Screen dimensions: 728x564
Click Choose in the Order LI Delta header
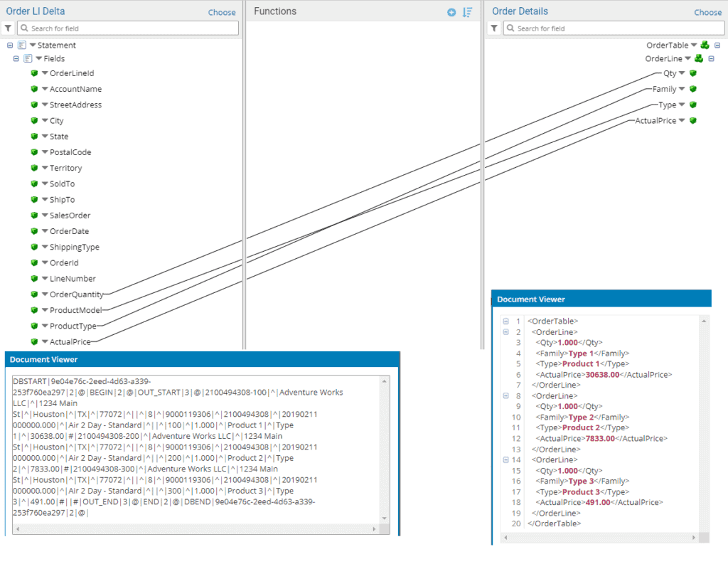click(x=222, y=13)
